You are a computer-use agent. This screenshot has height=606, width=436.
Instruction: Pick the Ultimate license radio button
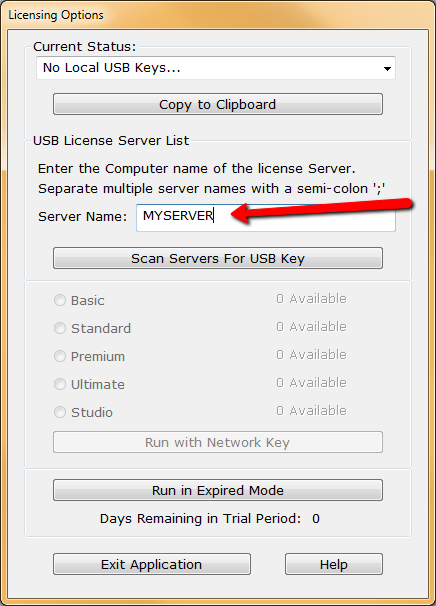pyautogui.click(x=60, y=384)
